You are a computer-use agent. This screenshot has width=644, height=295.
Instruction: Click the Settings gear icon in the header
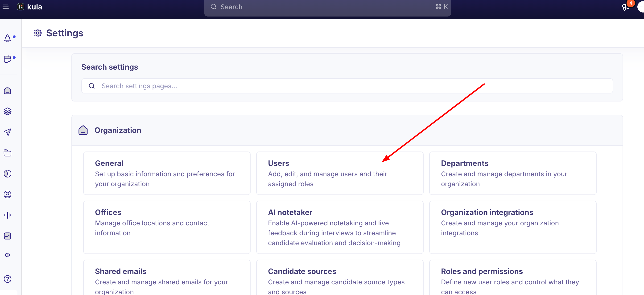[37, 33]
